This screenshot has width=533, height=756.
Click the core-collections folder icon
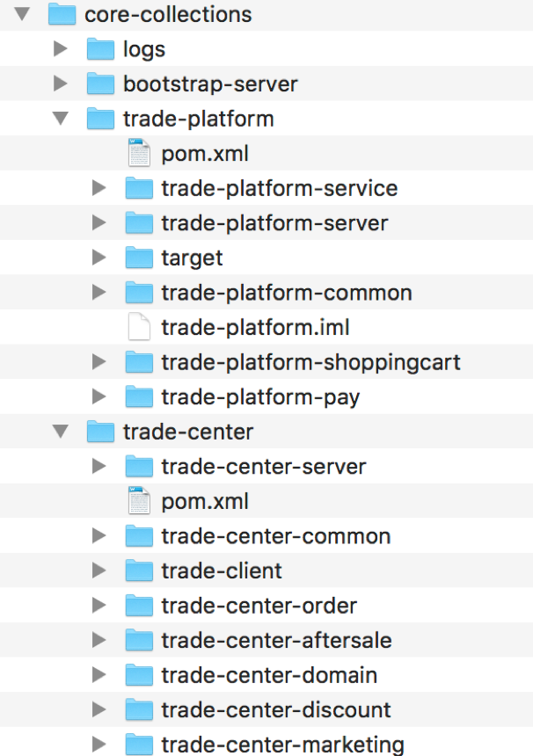pos(62,13)
